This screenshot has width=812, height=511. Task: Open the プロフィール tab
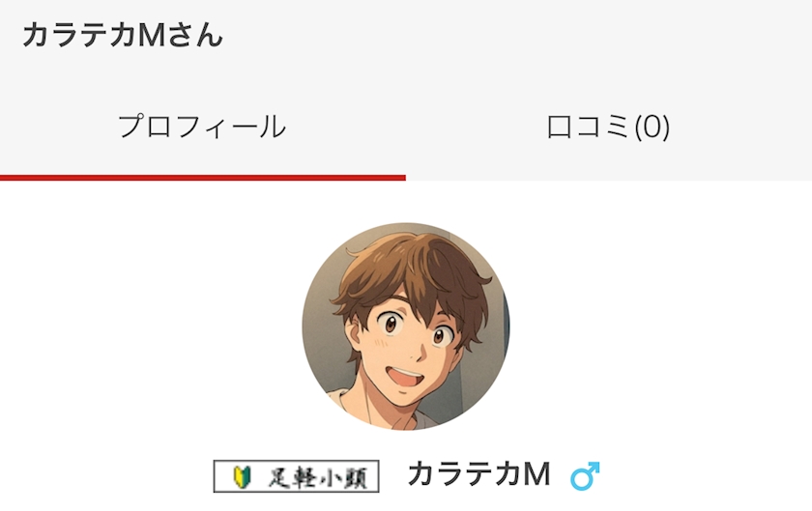tap(202, 127)
